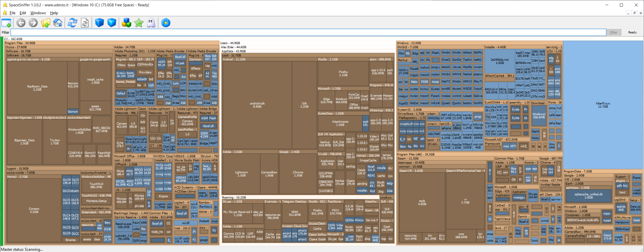Click the second lighter blue cube icon
The width and height of the screenshot is (644, 252).
pos(112,23)
